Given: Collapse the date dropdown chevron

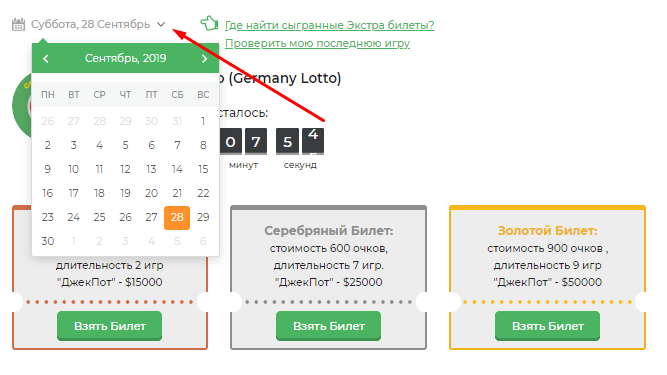Looking at the screenshot, I should 161,25.
